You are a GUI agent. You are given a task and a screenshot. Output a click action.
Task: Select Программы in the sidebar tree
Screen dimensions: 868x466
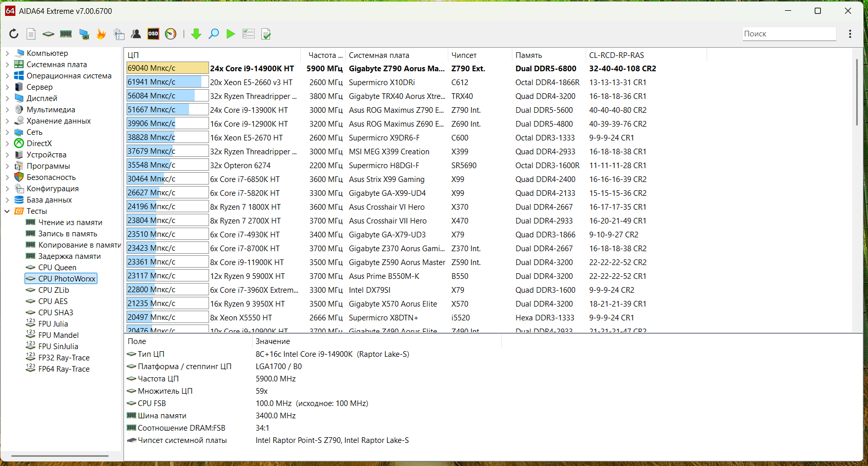coord(48,166)
